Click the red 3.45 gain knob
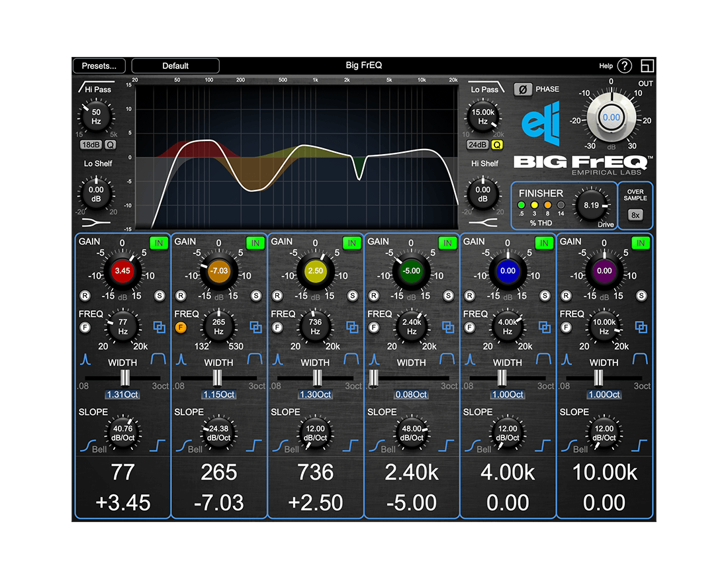This screenshot has height=579, width=728. point(122,271)
